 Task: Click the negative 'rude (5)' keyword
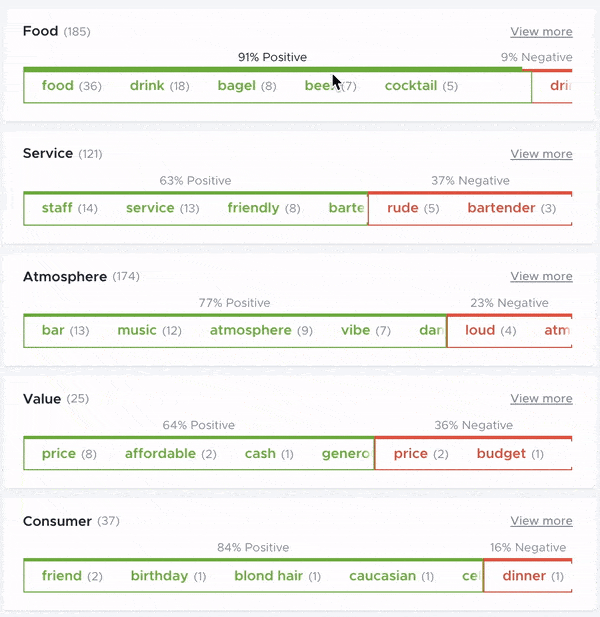click(x=413, y=208)
